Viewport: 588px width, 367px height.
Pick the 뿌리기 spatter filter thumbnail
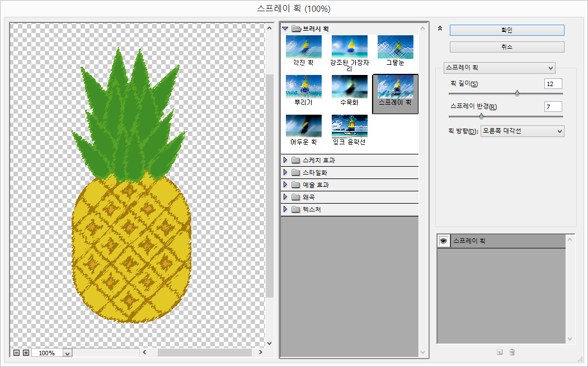[303, 87]
